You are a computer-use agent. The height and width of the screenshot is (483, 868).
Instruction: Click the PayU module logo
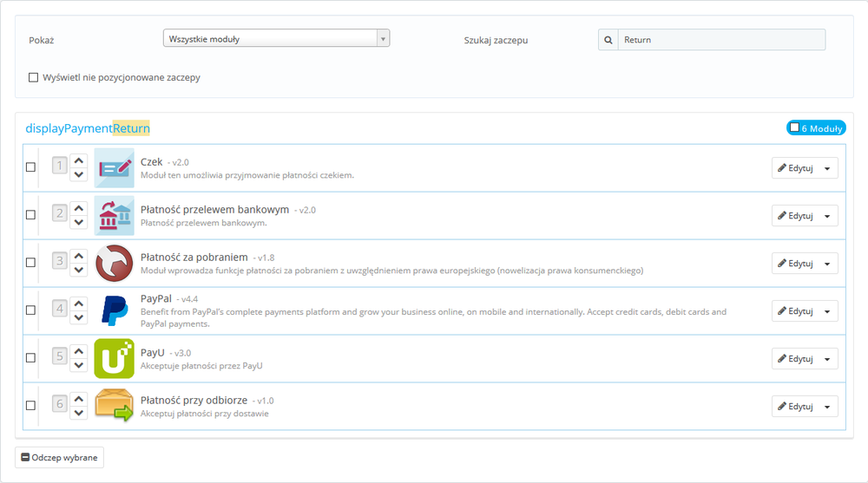point(114,358)
